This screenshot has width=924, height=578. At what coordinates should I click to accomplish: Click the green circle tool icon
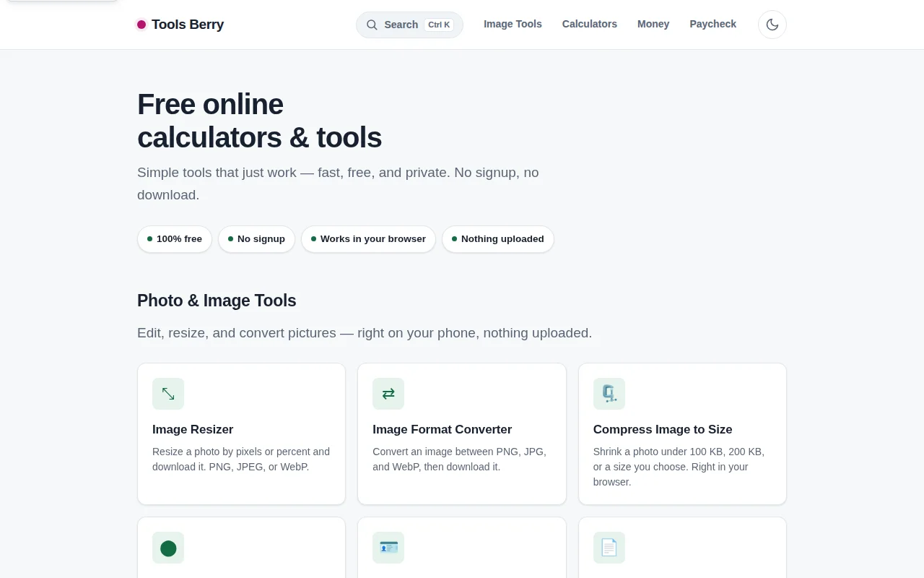pyautogui.click(x=168, y=548)
